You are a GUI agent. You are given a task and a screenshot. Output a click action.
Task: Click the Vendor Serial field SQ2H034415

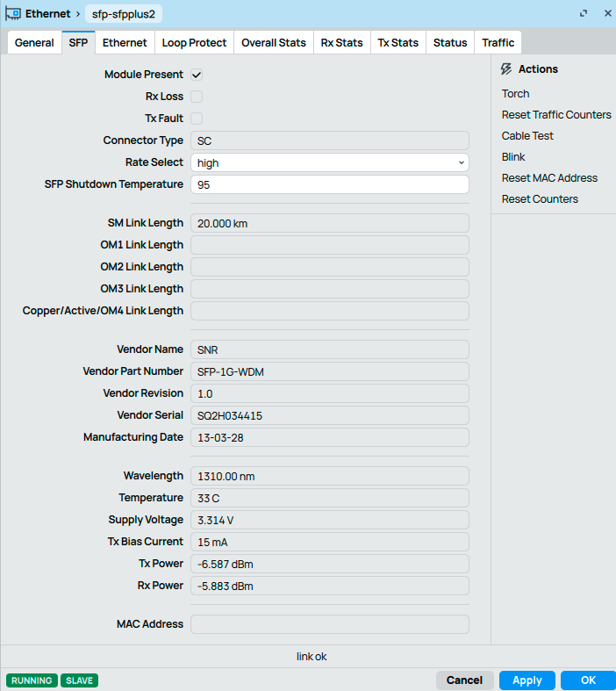click(330, 415)
